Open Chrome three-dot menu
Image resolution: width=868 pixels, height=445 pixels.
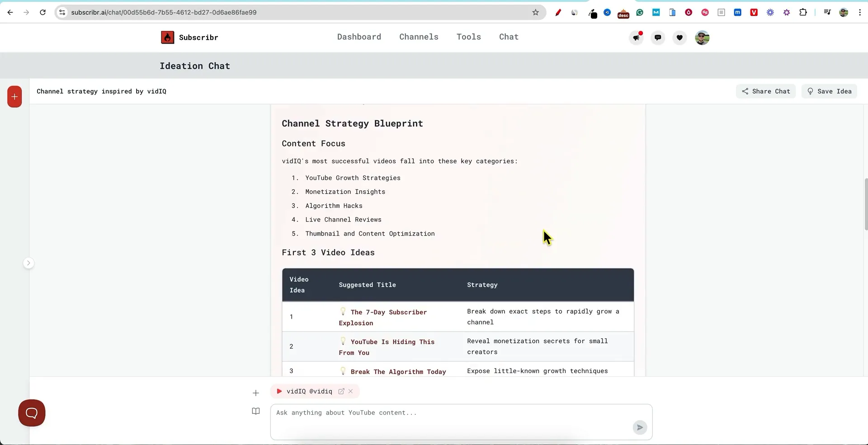860,12
